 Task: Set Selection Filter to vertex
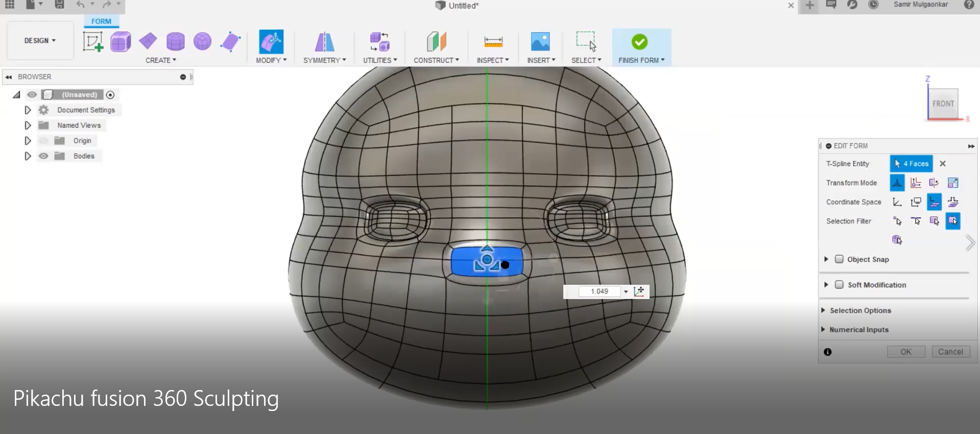point(897,221)
